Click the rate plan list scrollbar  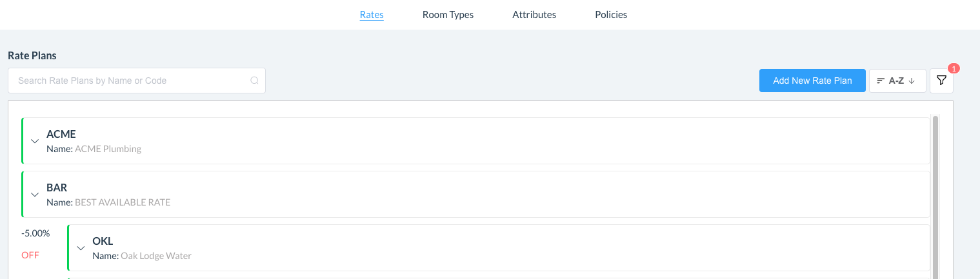pyautogui.click(x=935, y=193)
